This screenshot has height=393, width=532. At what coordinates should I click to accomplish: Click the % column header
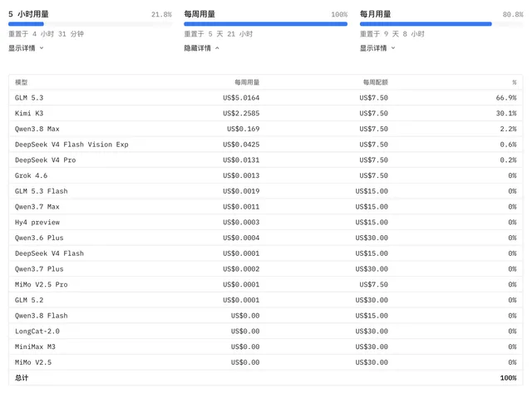tap(515, 82)
